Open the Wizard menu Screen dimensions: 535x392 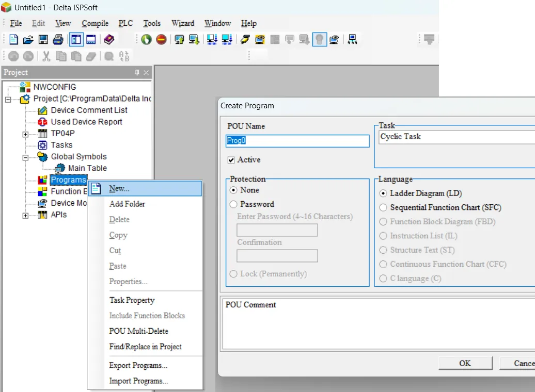pyautogui.click(x=183, y=24)
